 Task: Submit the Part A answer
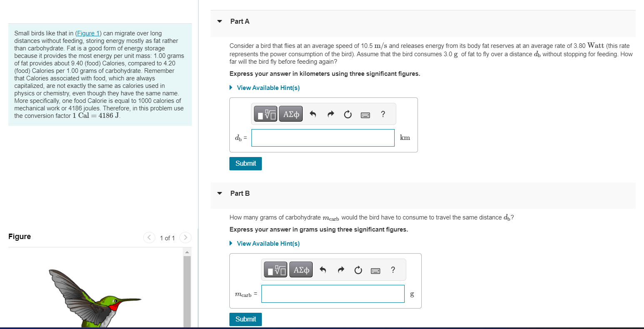pos(245,163)
